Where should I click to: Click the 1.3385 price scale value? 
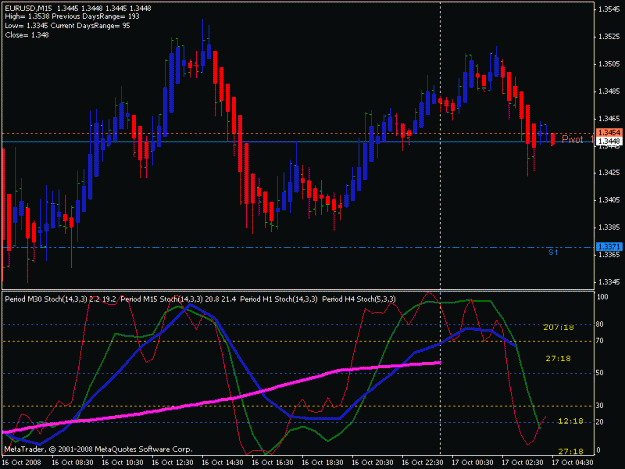pos(609,227)
